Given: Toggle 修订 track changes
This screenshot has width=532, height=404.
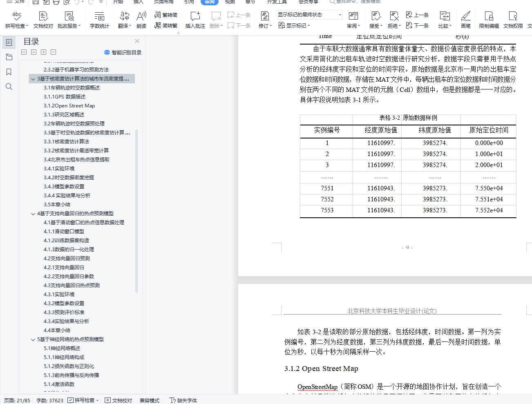Looking at the screenshot, I should click(x=265, y=20).
